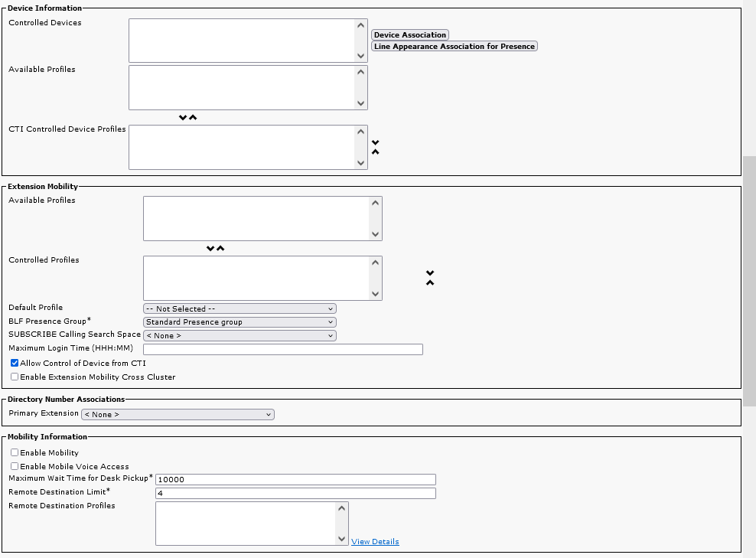756x558 pixels.
Task: Select the Primary Extension dropdown
Action: (178, 414)
